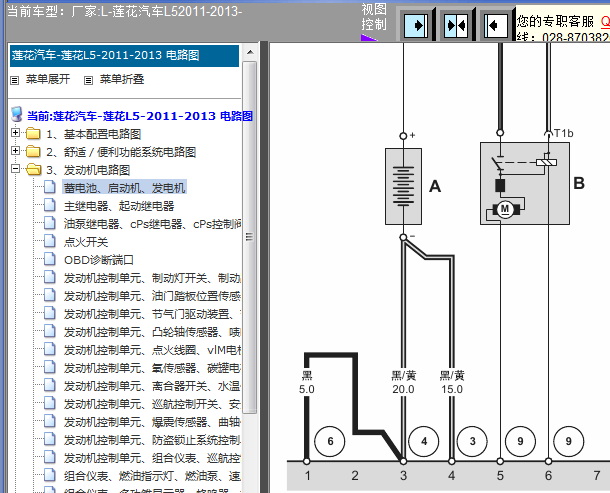Click the T1b connector label

564,133
